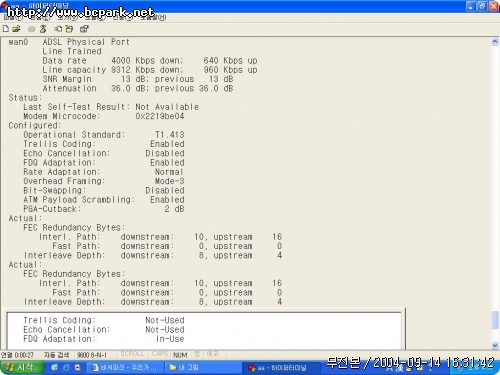Click the 'In-Use' FDQ Adaptation value
The width and height of the screenshot is (500, 375).
[x=170, y=339]
